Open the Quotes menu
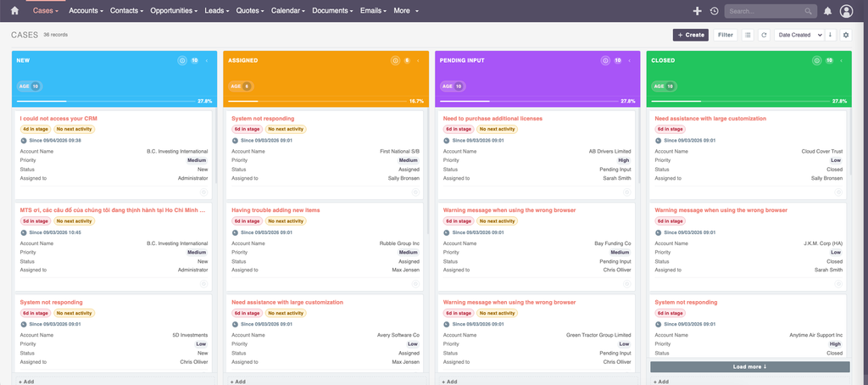 (250, 10)
